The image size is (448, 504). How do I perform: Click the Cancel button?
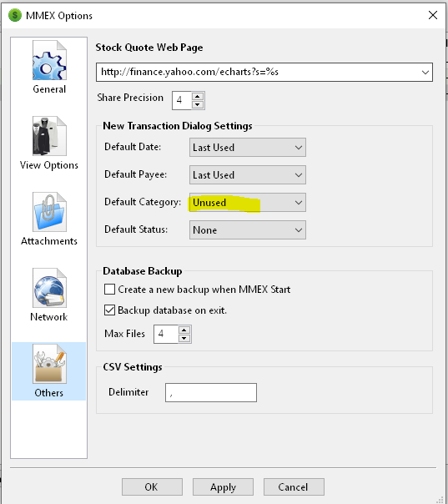[294, 487]
